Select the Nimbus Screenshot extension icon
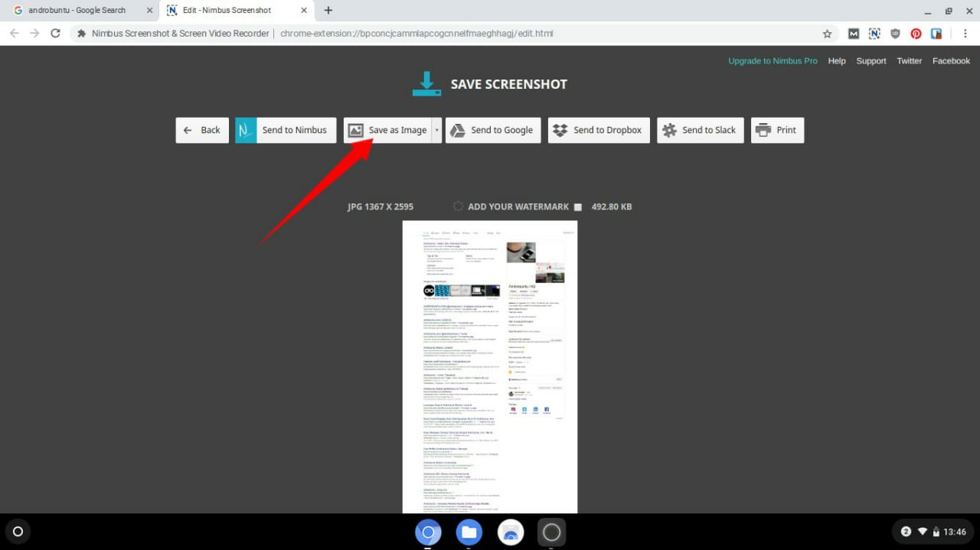The height and width of the screenshot is (550, 980). [x=874, y=33]
